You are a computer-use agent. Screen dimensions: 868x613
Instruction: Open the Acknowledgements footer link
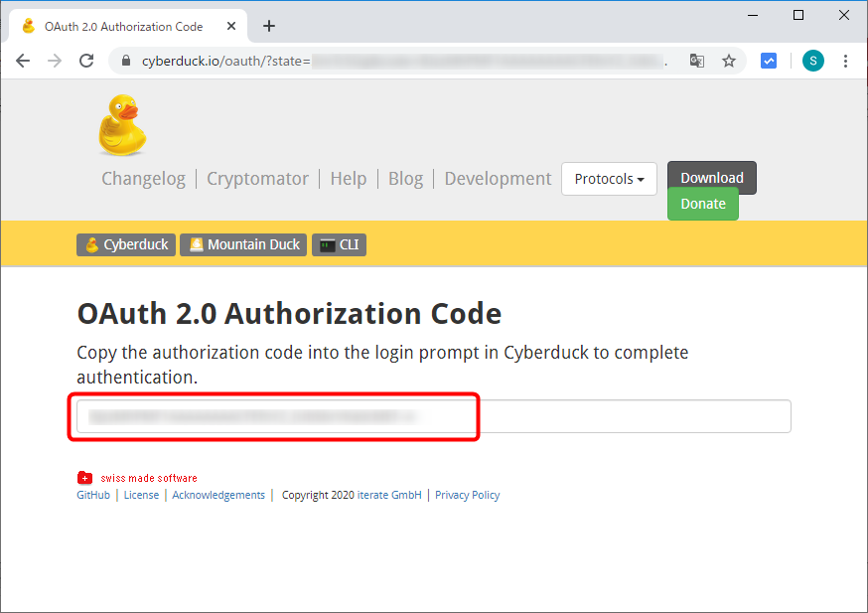coord(218,495)
